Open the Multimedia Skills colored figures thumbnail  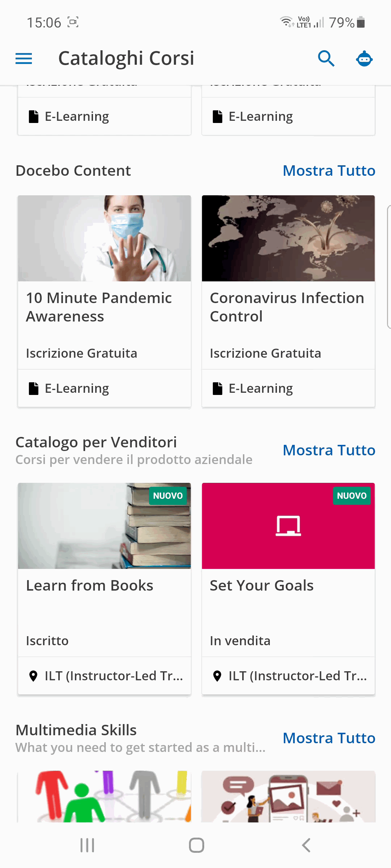coord(105,796)
